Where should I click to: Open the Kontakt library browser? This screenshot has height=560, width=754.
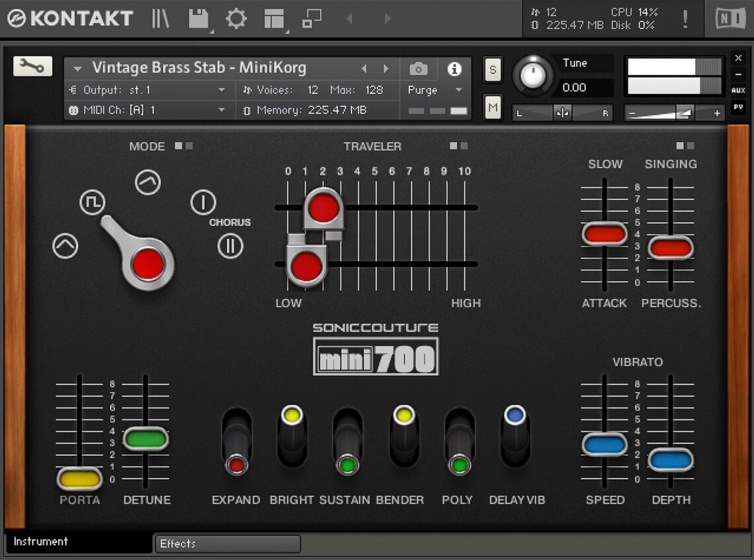click(x=159, y=19)
